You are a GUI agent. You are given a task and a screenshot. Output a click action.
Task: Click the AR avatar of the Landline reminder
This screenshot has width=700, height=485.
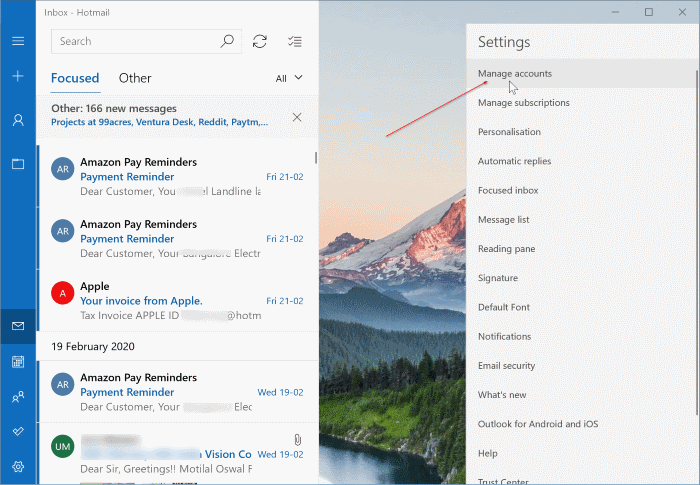tap(62, 169)
